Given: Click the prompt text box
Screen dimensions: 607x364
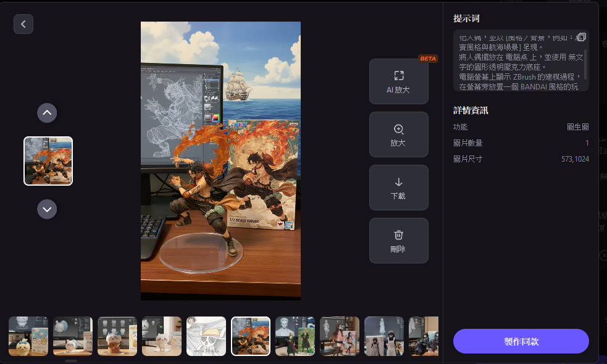Looking at the screenshot, I should coord(521,60).
